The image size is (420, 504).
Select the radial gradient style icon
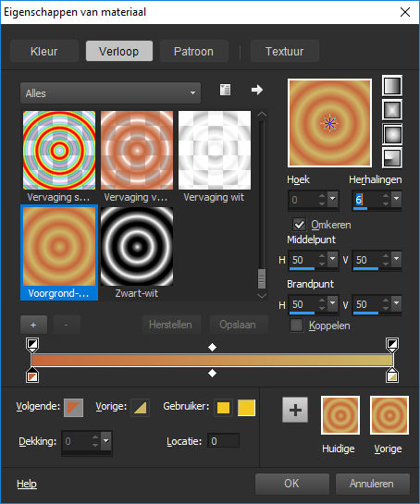391,158
